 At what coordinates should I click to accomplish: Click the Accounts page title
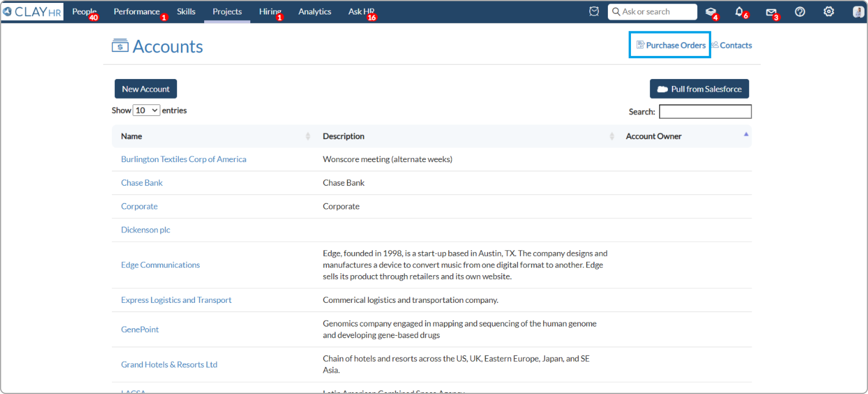coord(167,46)
